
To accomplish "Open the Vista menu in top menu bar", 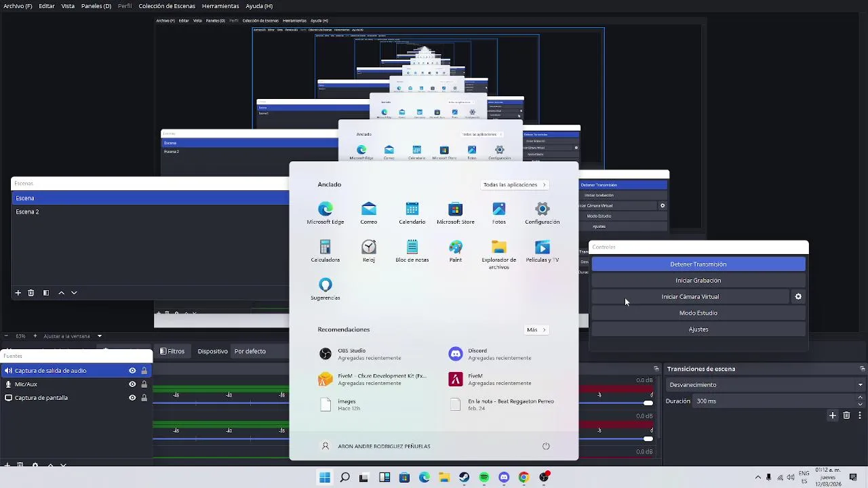I will coord(68,6).
